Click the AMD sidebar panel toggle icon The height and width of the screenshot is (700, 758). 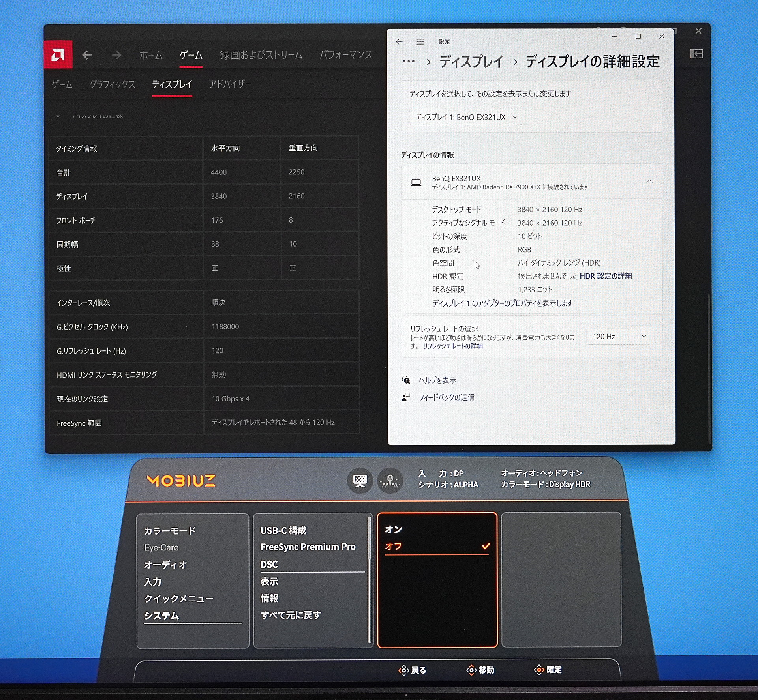[696, 54]
